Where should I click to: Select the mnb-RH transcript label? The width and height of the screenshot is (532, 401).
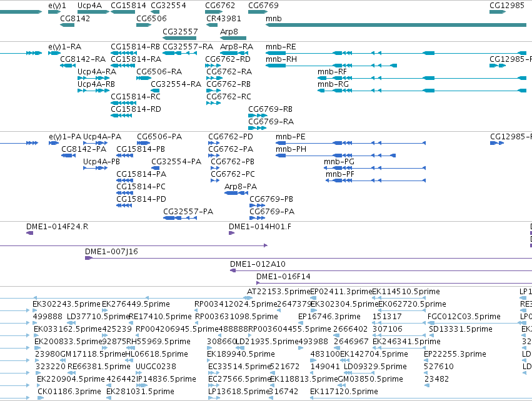281,59
